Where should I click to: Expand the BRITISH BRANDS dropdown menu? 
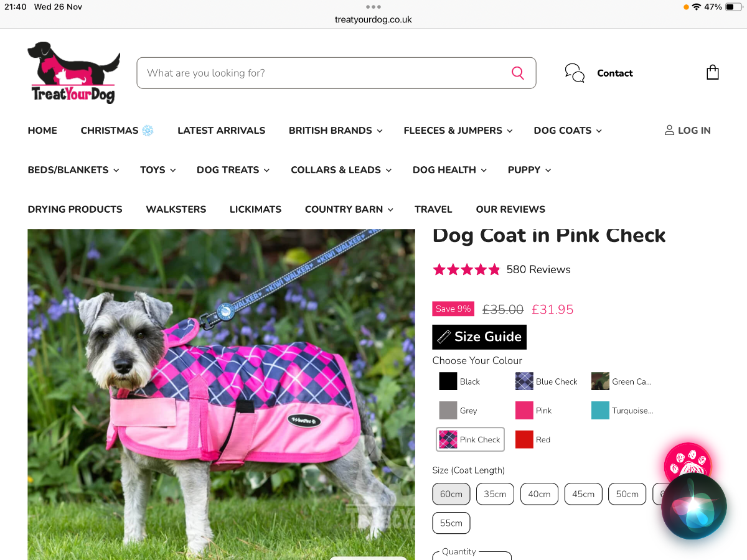coord(336,130)
